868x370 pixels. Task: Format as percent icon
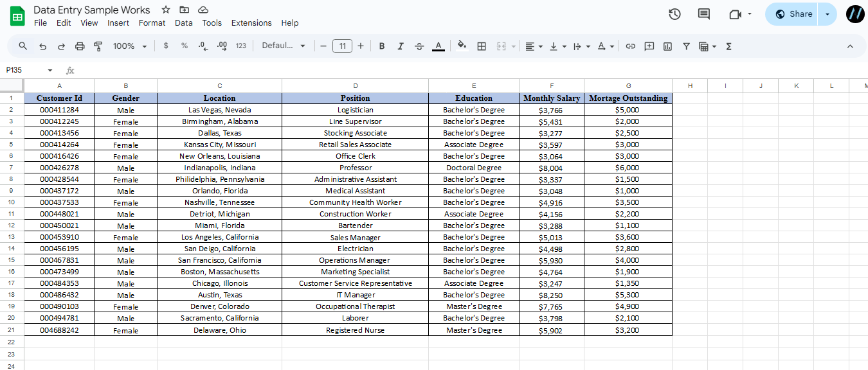(185, 46)
